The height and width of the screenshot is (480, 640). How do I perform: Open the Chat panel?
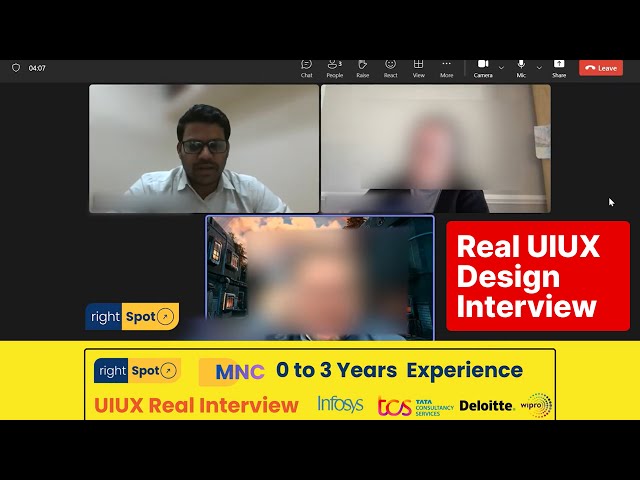coord(307,69)
